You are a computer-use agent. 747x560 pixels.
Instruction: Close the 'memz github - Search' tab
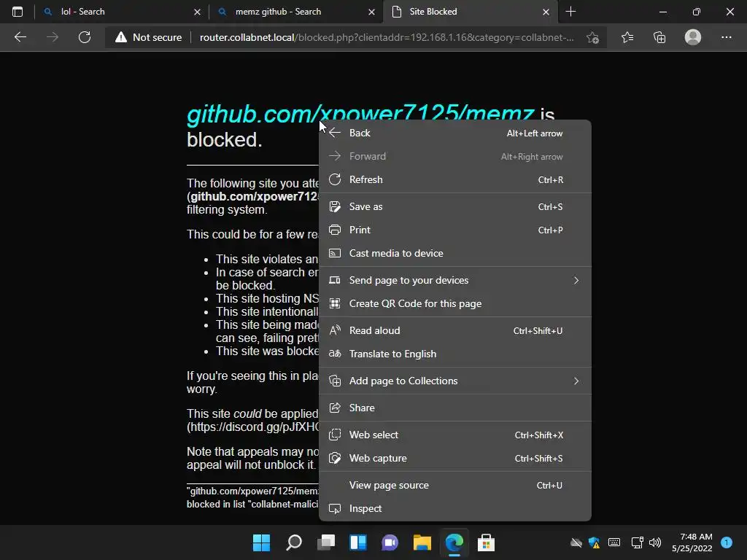click(371, 12)
